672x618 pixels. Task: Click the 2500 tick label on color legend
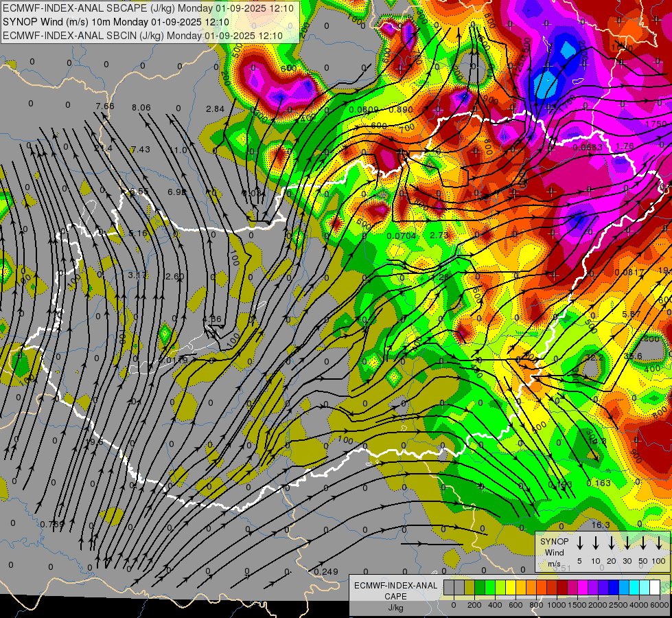618,605
